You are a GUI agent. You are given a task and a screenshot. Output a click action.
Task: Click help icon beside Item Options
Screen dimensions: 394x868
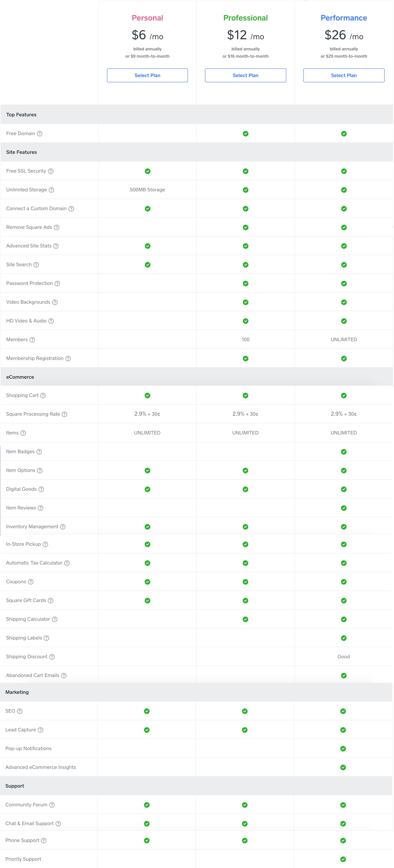(x=39, y=470)
